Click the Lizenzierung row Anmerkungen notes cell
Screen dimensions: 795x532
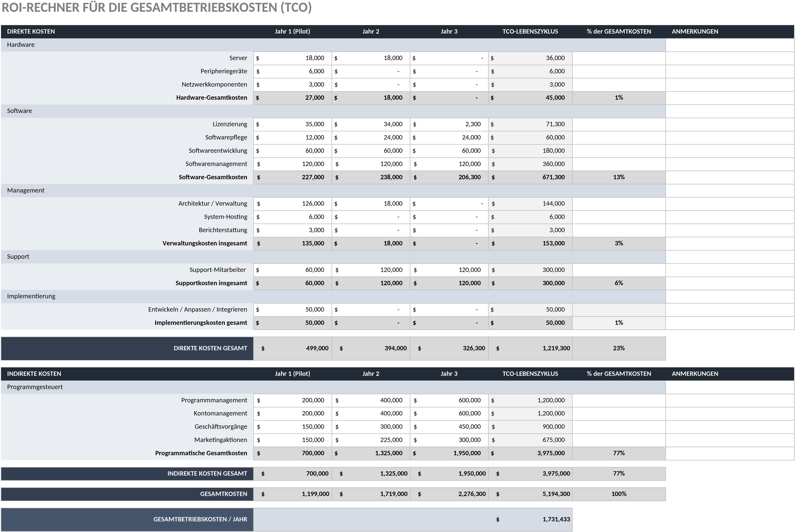(x=730, y=124)
